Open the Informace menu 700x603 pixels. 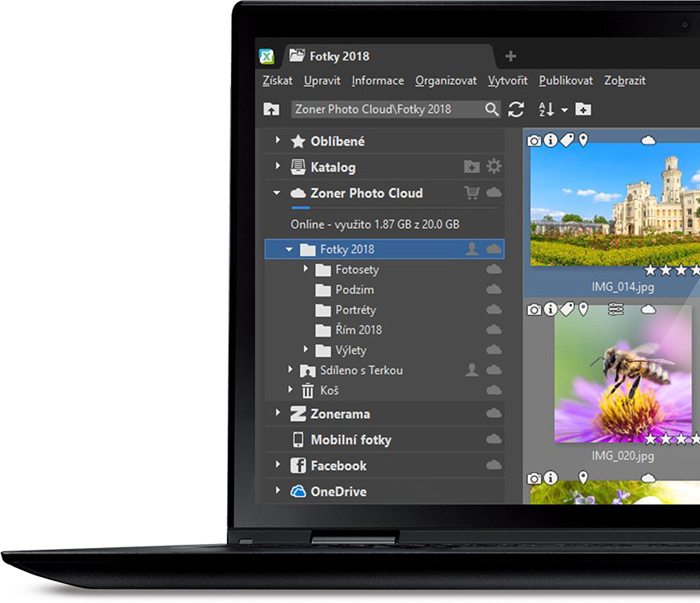(x=377, y=81)
